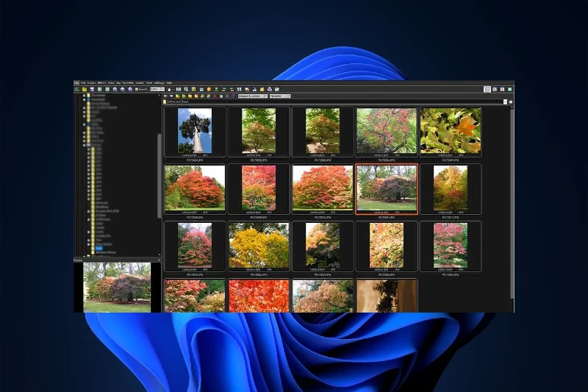Click the two-panel compare book icon
The height and width of the screenshot is (392, 588).
point(240,89)
